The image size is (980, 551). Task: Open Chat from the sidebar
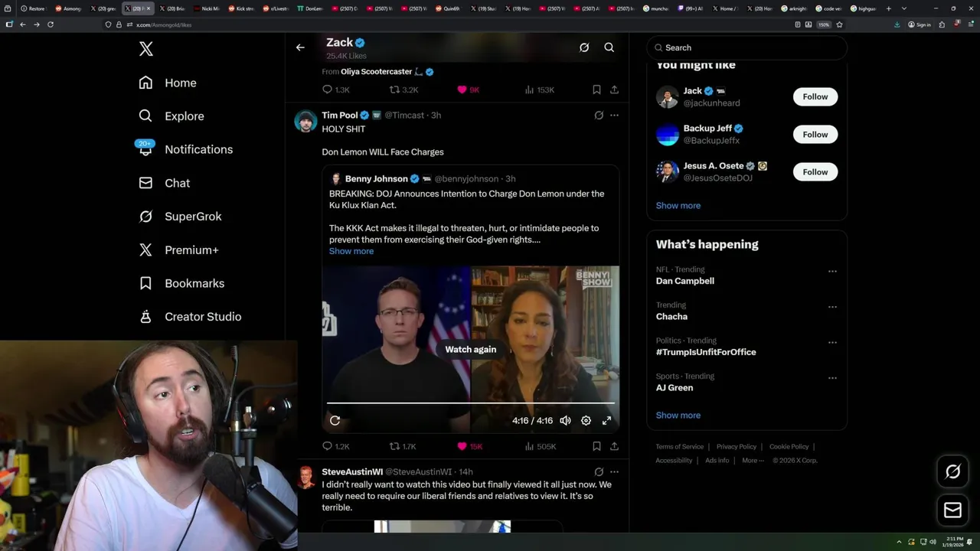(x=165, y=183)
